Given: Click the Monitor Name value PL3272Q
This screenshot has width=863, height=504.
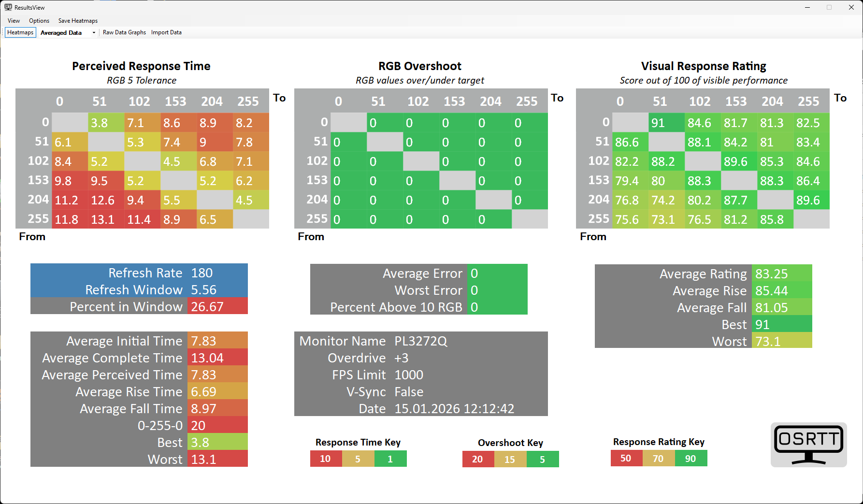Looking at the screenshot, I should click(421, 341).
